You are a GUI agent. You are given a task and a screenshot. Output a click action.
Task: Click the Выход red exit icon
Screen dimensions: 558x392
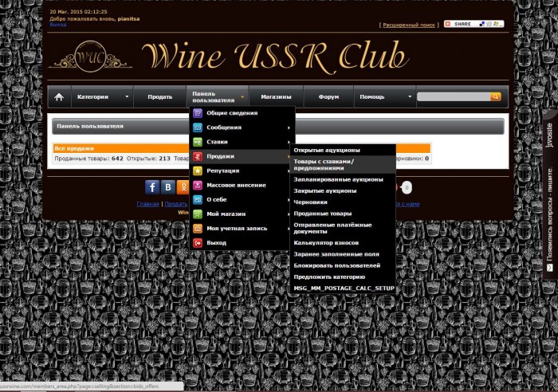[x=198, y=242]
